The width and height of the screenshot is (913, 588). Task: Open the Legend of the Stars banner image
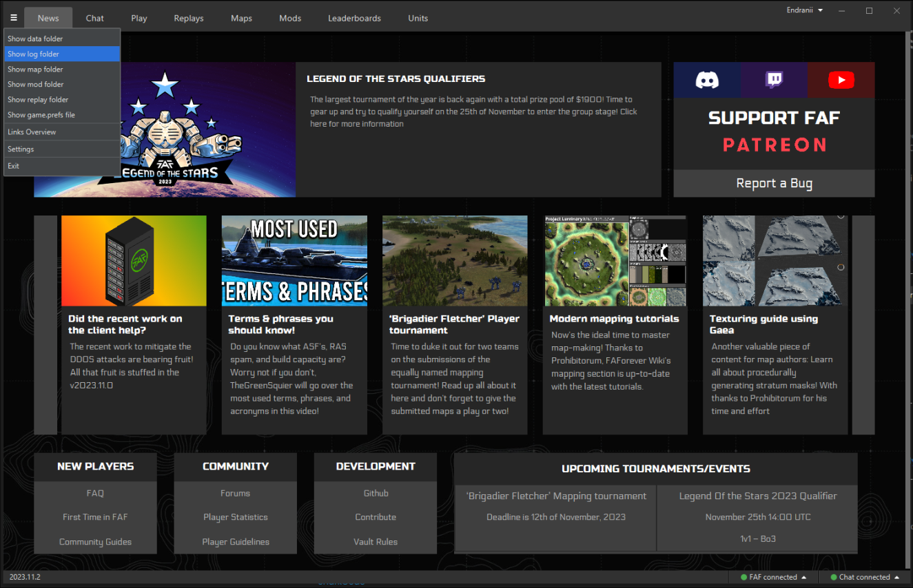[x=165, y=129]
